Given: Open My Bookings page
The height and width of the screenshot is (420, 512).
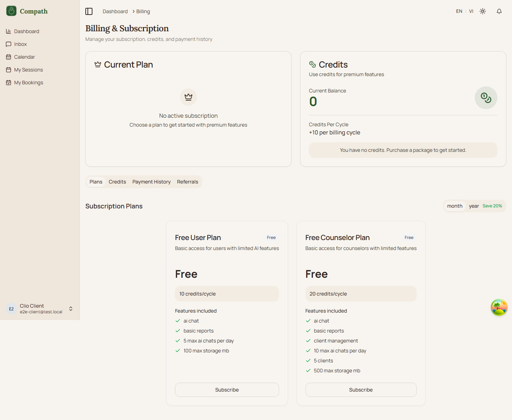Looking at the screenshot, I should 28,83.
